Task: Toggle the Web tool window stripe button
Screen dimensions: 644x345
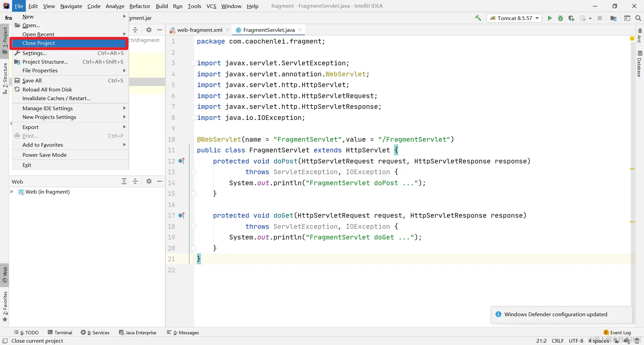Action: (5, 275)
